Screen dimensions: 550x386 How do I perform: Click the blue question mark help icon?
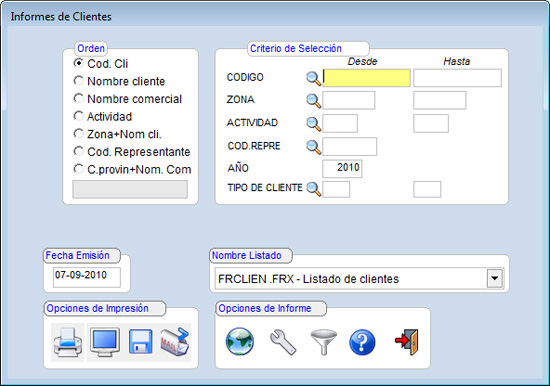click(362, 342)
